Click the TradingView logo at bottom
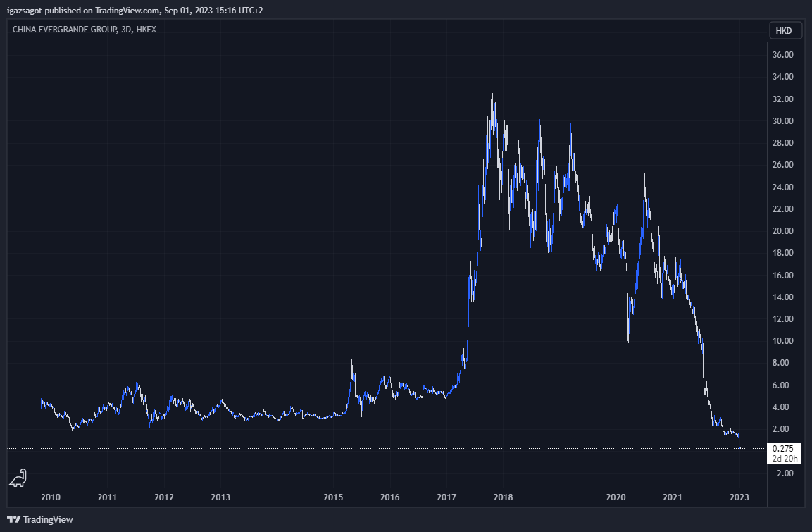Screen dimensions: 812x532 pos(40,519)
